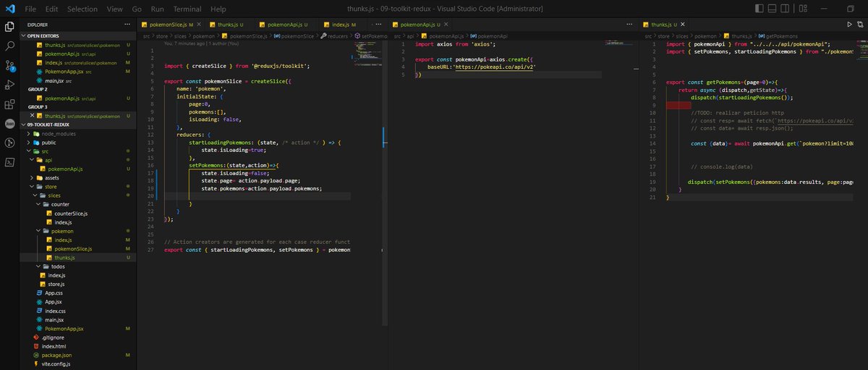Close the pokemonSlice.js editor tab

(200, 25)
